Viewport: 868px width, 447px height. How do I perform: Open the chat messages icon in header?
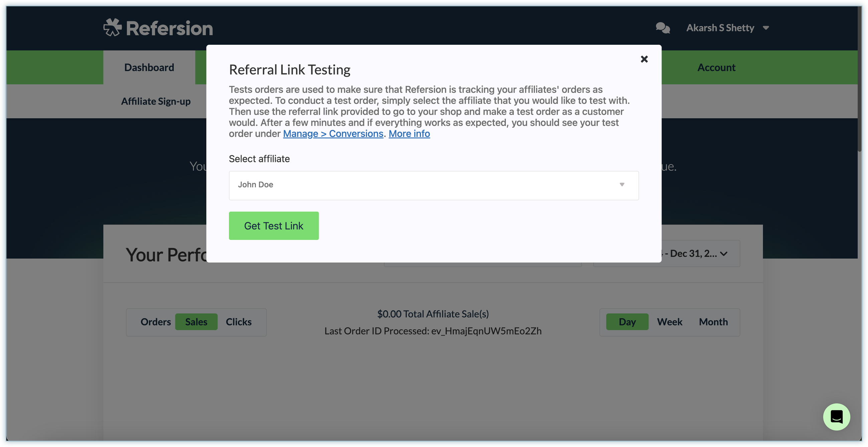point(663,28)
